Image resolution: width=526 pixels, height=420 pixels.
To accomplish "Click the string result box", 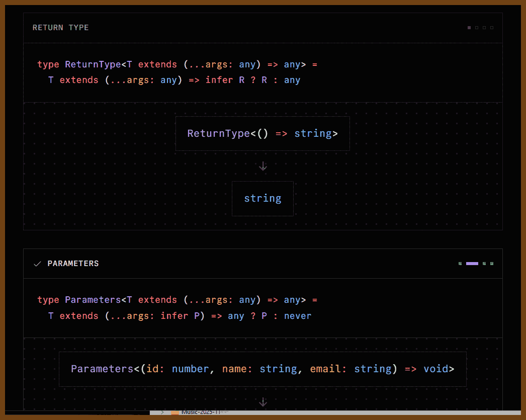I will [x=262, y=199].
